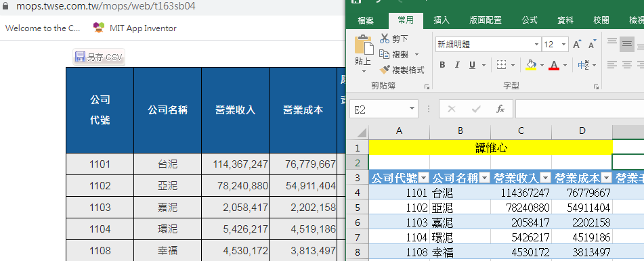
Task: Select column A header in Excel
Action: point(400,131)
